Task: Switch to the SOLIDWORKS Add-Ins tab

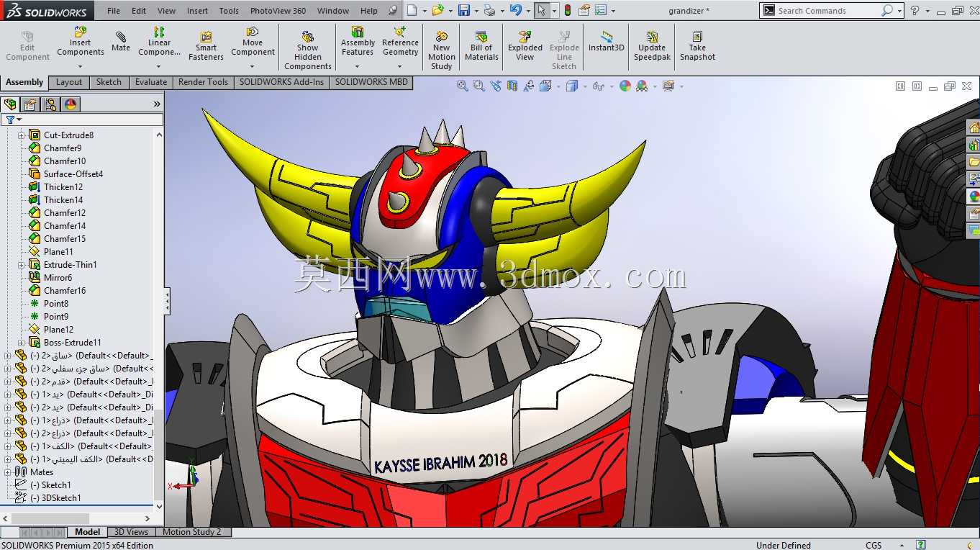Action: tap(281, 82)
